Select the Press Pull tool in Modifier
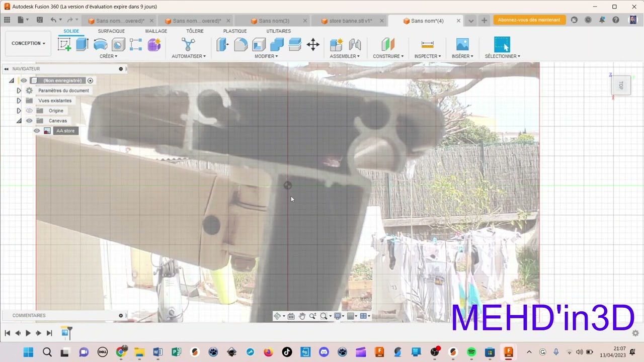Screen dimensions: 644x362 coord(222,44)
